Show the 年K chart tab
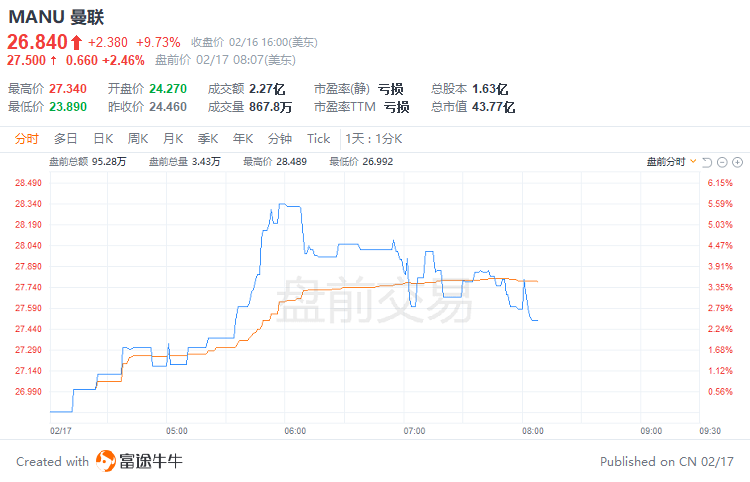Screen dimensions: 750x482 point(243,139)
